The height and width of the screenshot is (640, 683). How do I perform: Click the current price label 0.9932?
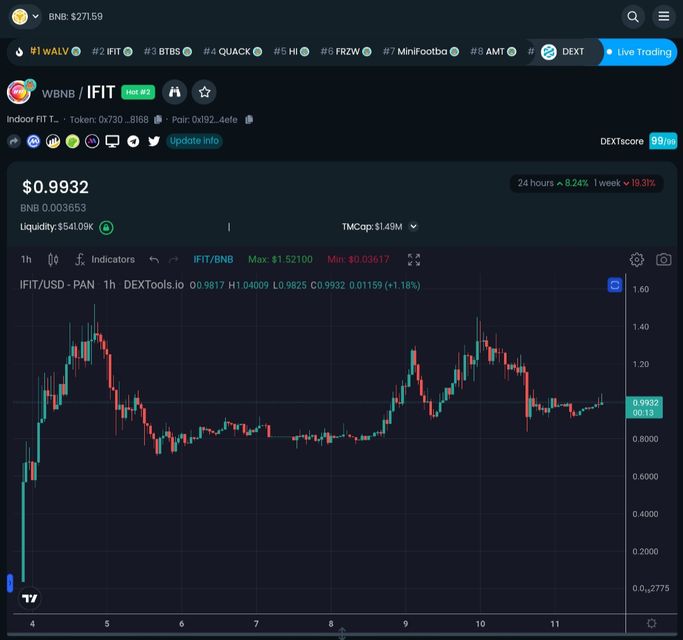coord(644,407)
